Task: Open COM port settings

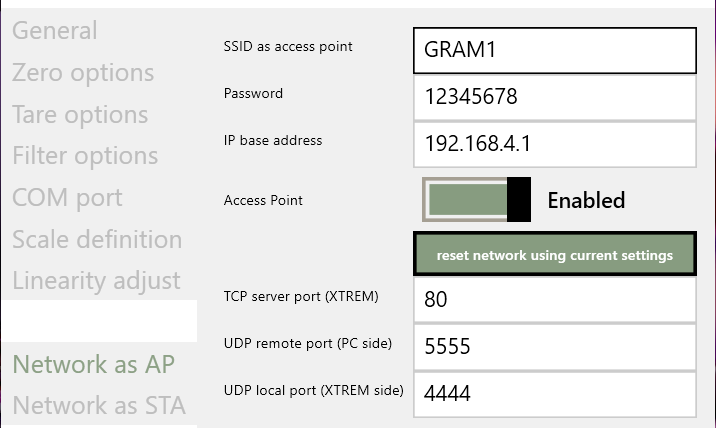Action: [67, 197]
